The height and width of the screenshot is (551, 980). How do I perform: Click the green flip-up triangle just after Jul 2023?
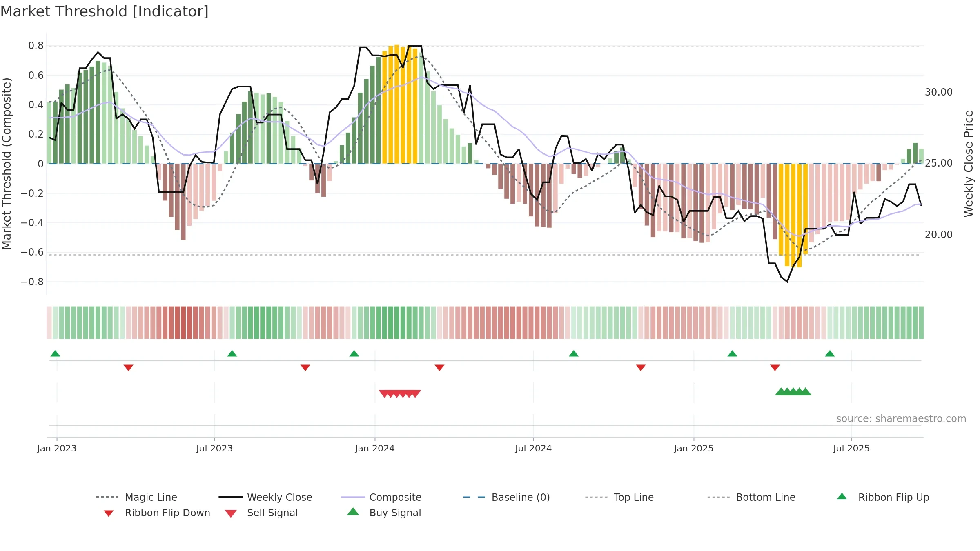pos(232,353)
